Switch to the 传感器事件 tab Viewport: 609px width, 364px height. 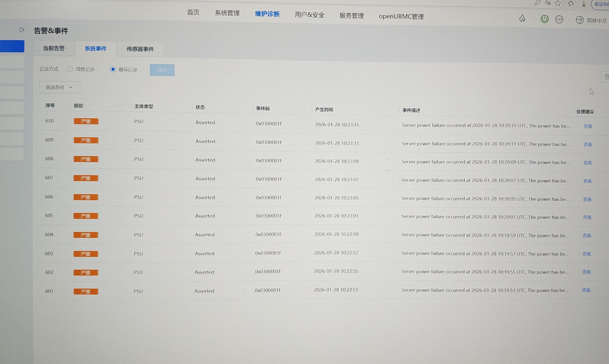(x=140, y=49)
